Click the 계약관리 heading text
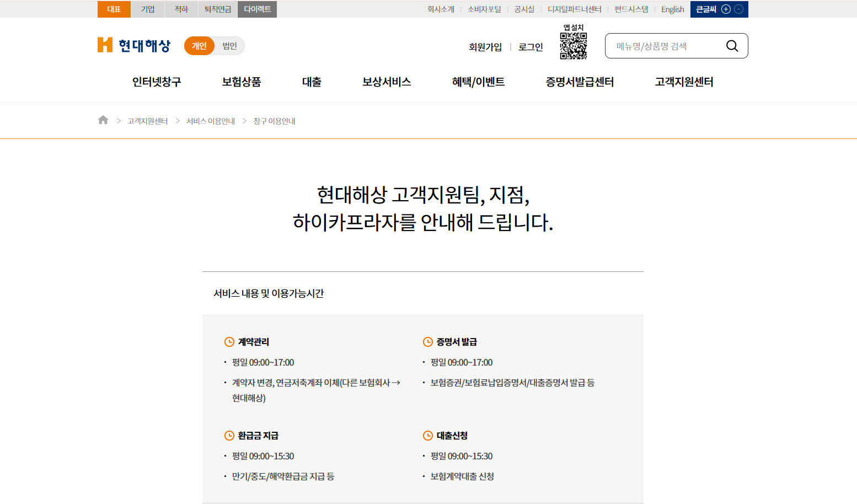 (x=254, y=342)
